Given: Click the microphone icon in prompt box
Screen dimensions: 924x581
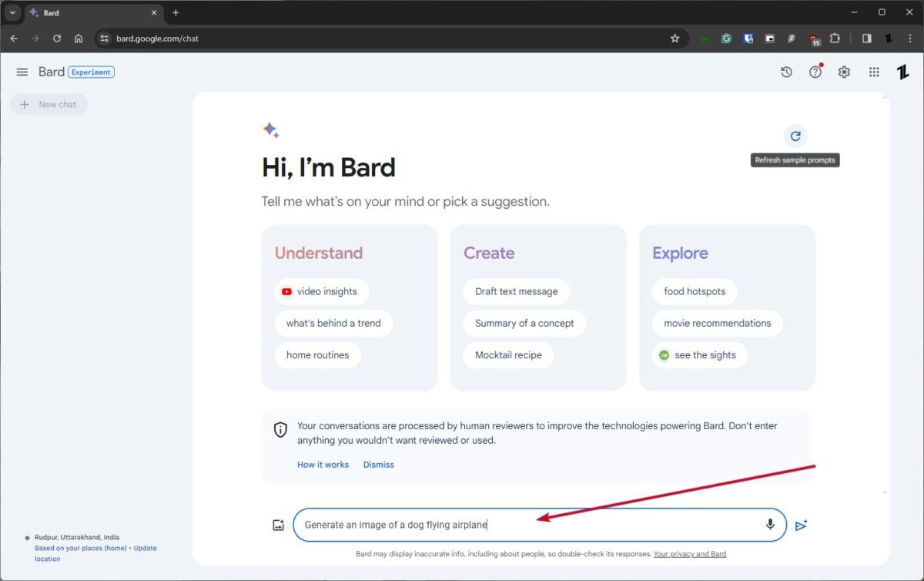Looking at the screenshot, I should click(x=769, y=525).
